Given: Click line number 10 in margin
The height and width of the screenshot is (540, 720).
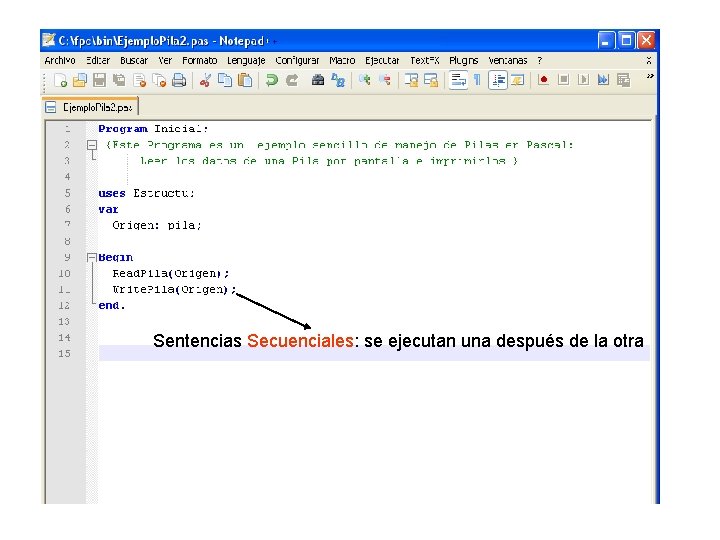Looking at the screenshot, I should 64,274.
